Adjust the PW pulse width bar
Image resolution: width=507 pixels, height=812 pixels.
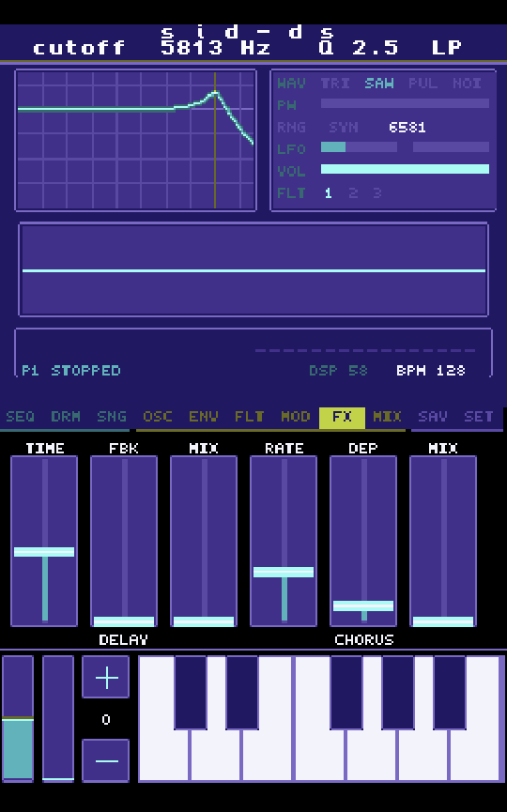(x=405, y=103)
